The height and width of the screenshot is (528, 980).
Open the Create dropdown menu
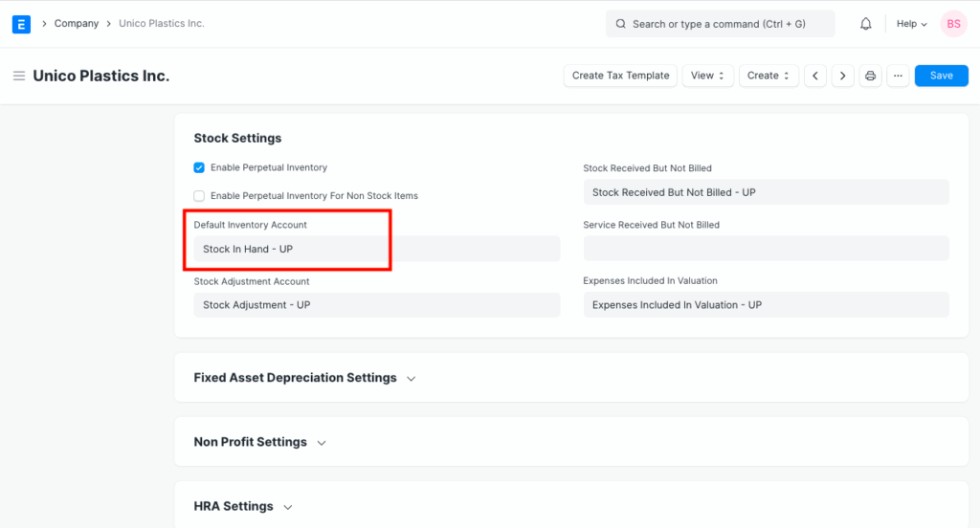[x=768, y=76]
